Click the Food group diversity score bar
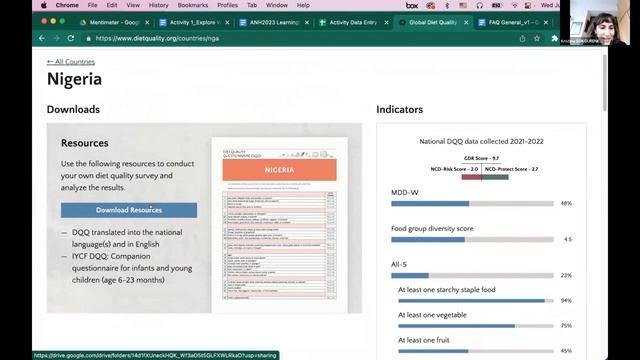 point(472,240)
